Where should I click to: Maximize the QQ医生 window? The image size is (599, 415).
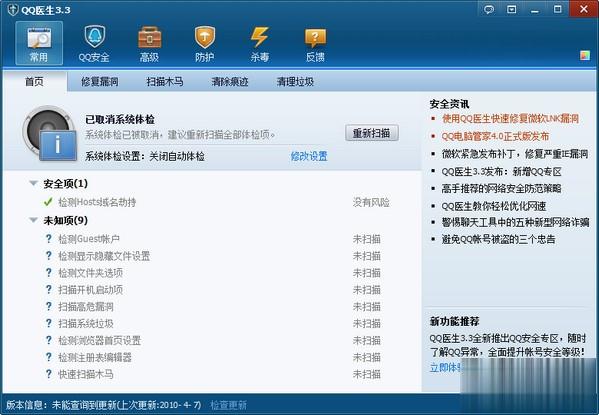pos(558,9)
